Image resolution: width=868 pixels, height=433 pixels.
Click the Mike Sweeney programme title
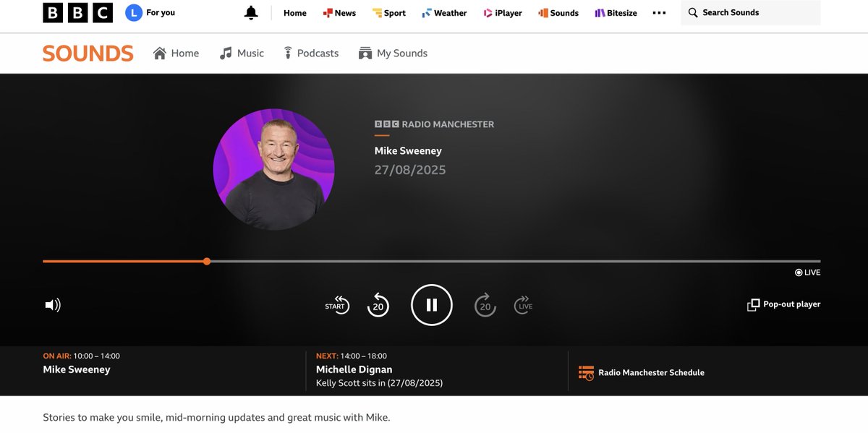408,151
